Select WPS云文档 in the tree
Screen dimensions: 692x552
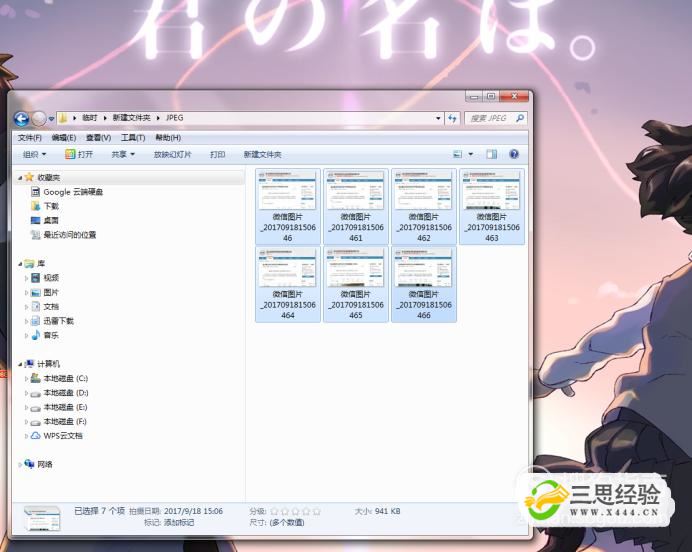pos(63,436)
